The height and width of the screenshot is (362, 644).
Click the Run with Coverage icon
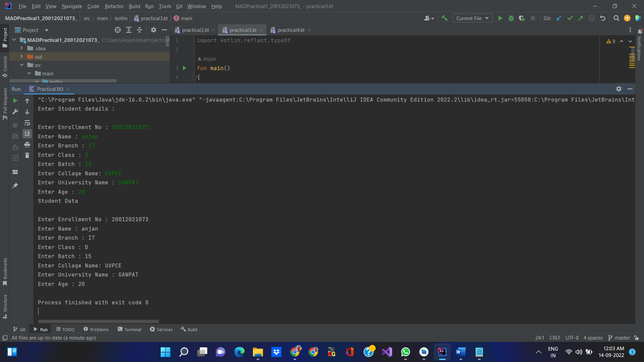pos(522,18)
